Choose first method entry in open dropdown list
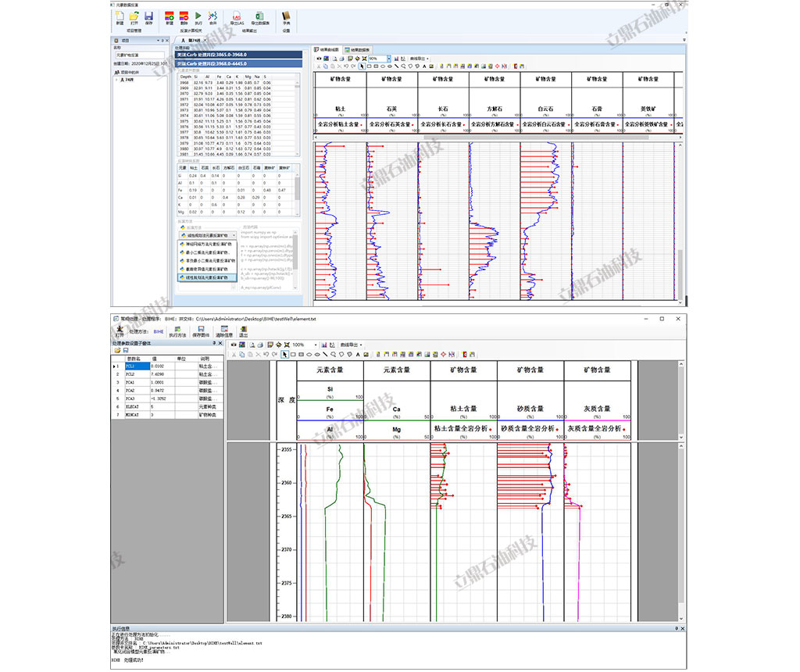Screen dimensions: 800x672 coord(208,244)
